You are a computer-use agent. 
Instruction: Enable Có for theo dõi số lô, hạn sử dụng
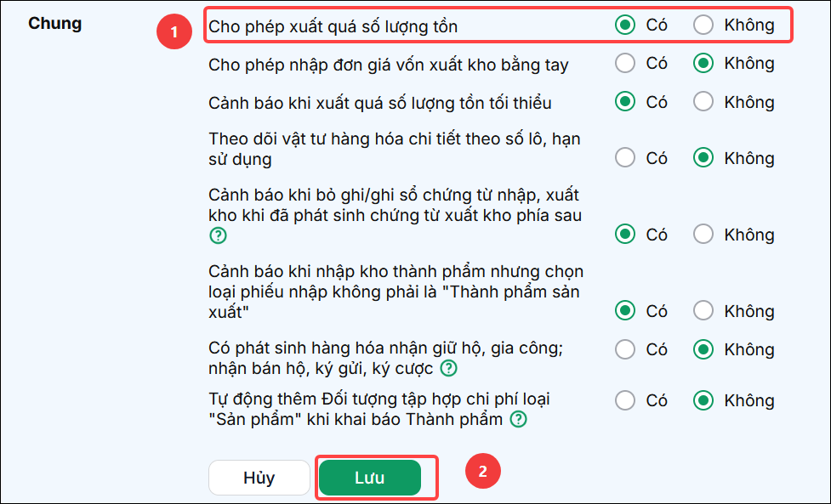coord(625,158)
